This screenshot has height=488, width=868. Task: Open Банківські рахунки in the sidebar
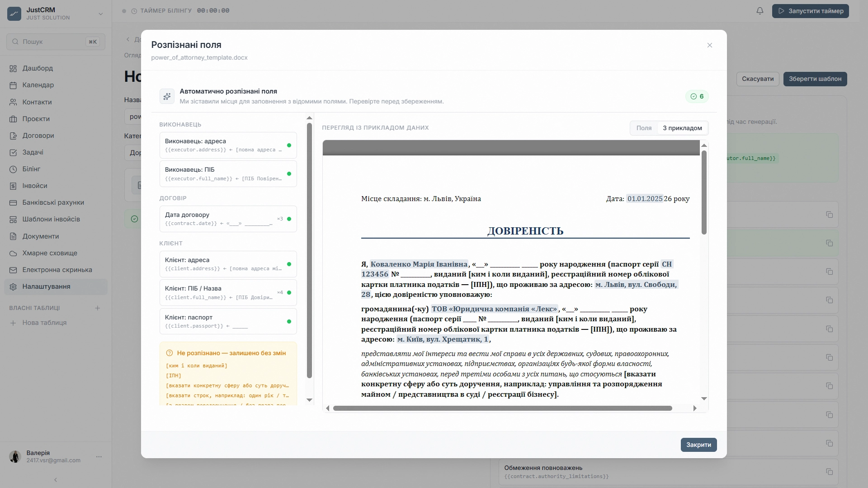[56, 202]
